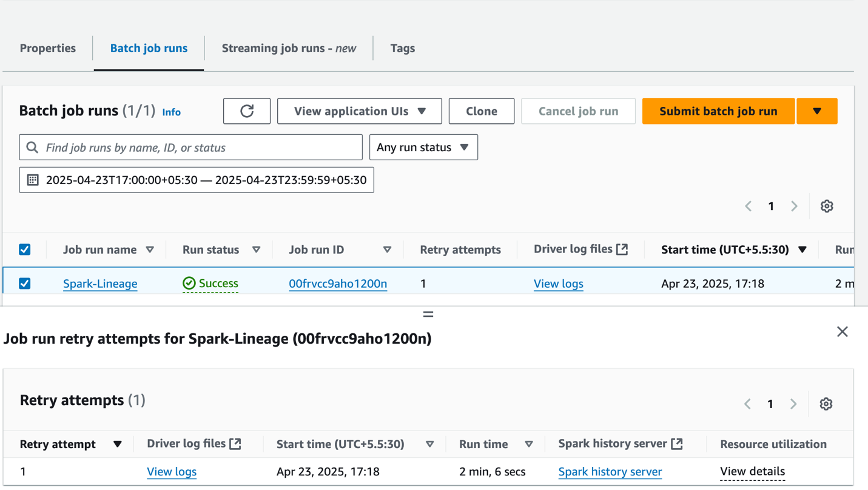This screenshot has height=490, width=868.
Task: Click the calendar icon in date range field
Action: (x=33, y=180)
